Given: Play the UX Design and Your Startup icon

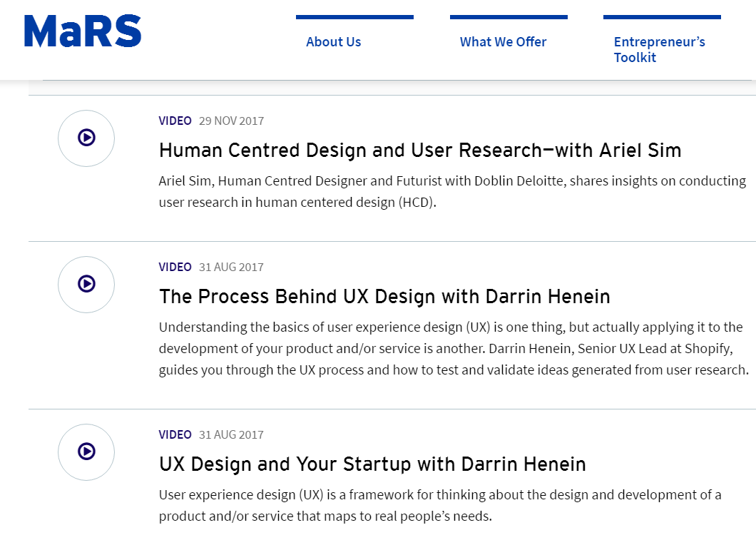Looking at the screenshot, I should 86,452.
